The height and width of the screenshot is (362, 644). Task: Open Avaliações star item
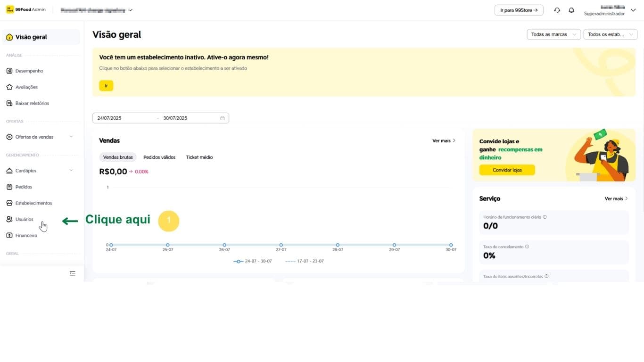tap(26, 87)
